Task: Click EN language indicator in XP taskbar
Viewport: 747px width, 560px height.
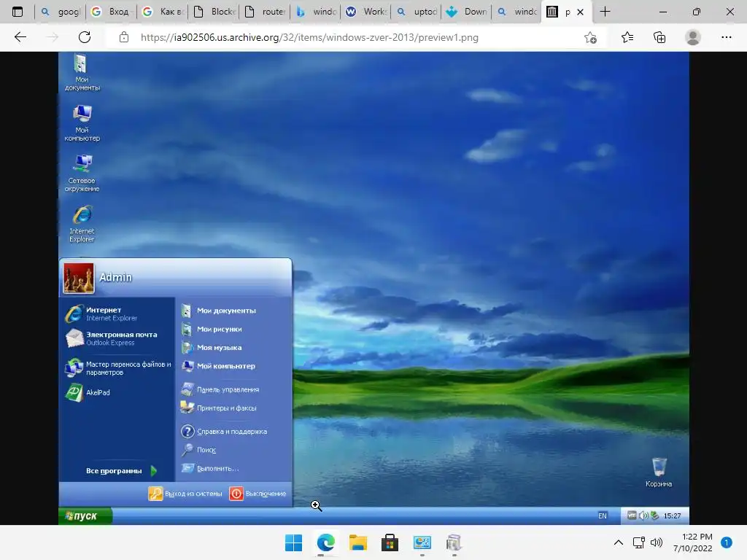Action: pos(603,516)
